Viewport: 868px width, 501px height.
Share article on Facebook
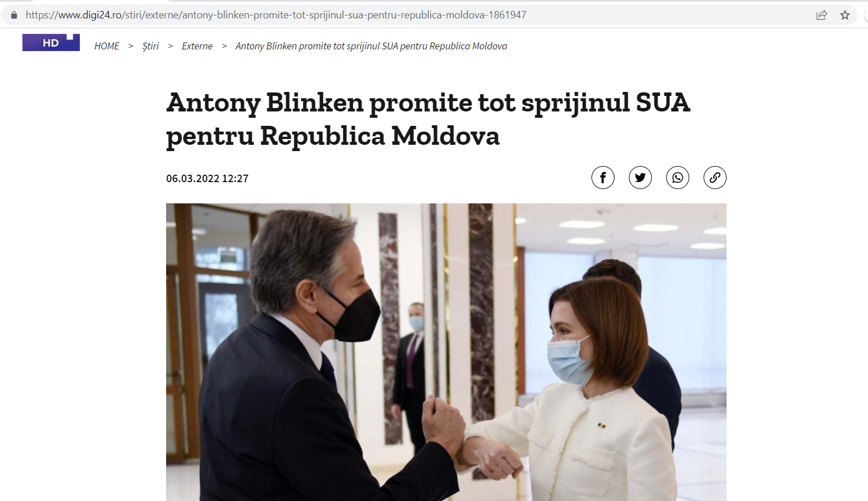tap(603, 178)
